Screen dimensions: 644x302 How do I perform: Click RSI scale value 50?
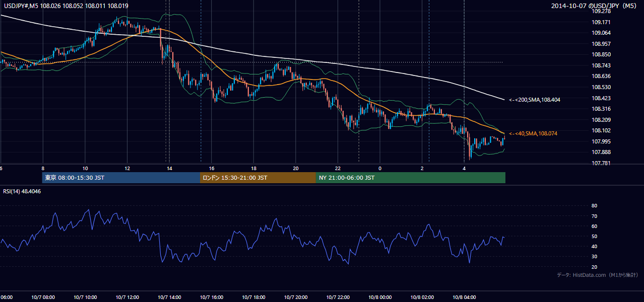point(594,236)
